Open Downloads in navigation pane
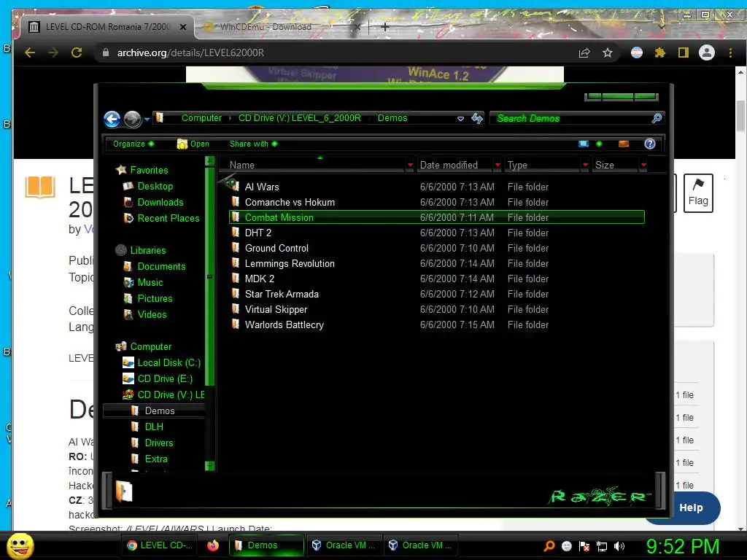The height and width of the screenshot is (560, 747). point(160,202)
